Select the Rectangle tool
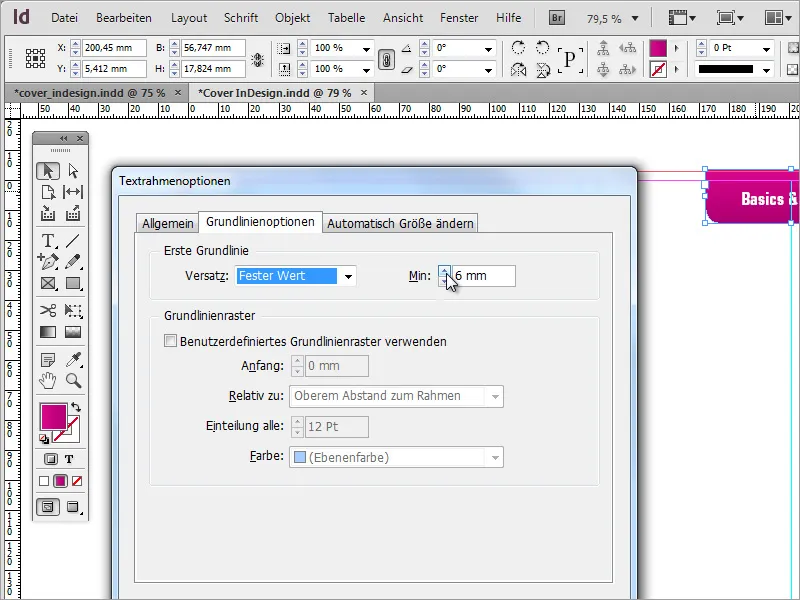Screen dimensions: 800x600 point(73,283)
